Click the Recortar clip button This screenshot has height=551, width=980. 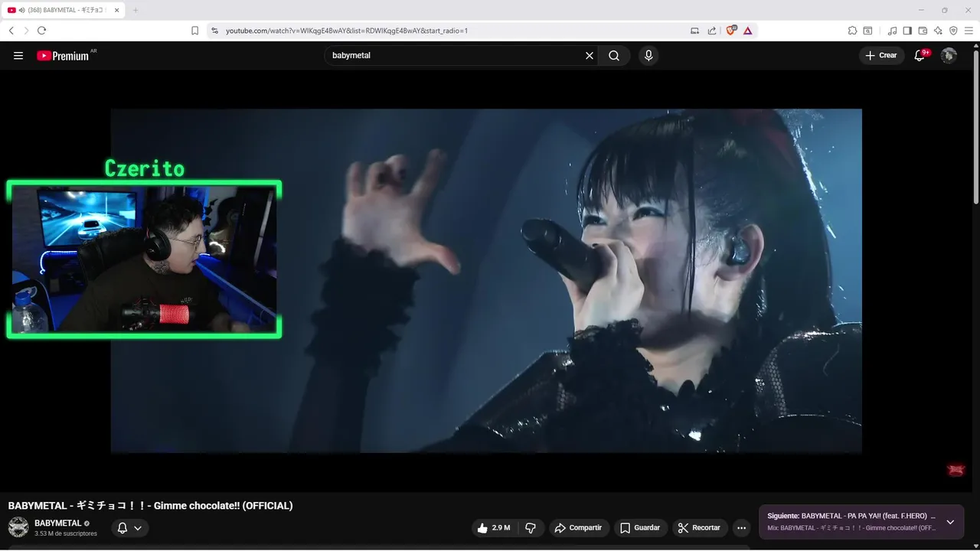pos(700,528)
